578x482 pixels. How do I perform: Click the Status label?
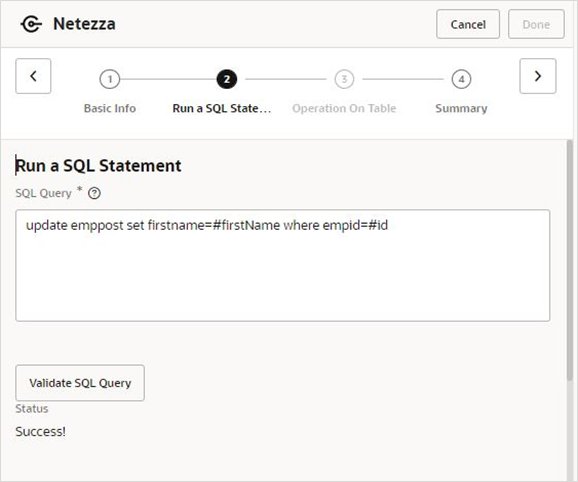(x=32, y=409)
